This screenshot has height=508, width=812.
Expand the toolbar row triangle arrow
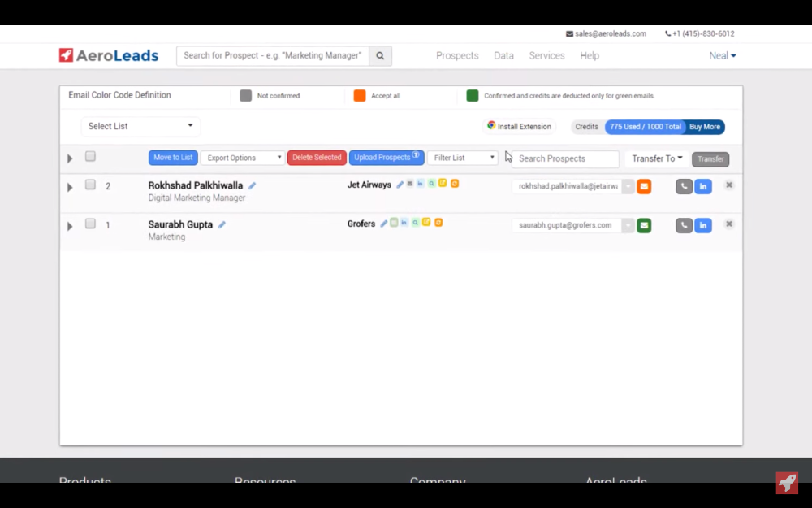pos(70,158)
